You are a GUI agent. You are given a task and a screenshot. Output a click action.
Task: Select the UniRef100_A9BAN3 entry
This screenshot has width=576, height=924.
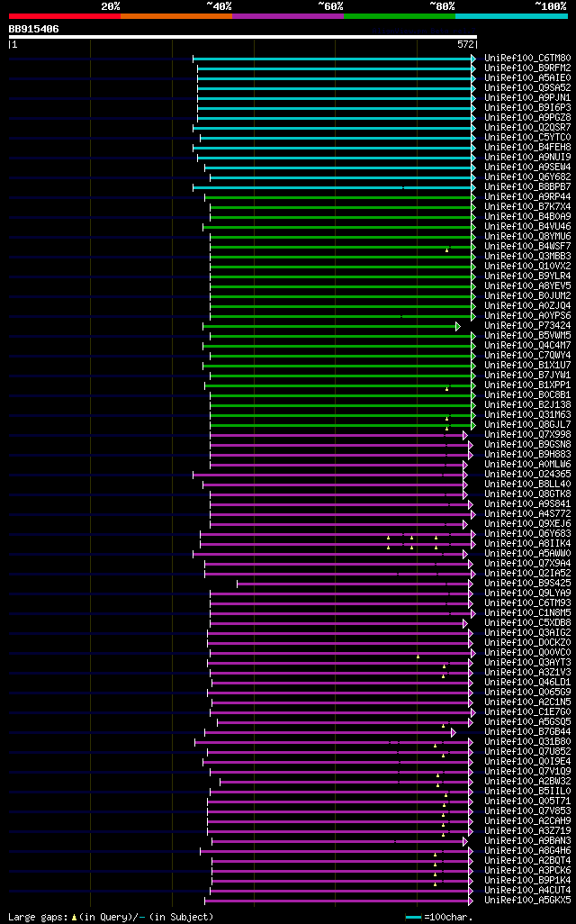(527, 841)
